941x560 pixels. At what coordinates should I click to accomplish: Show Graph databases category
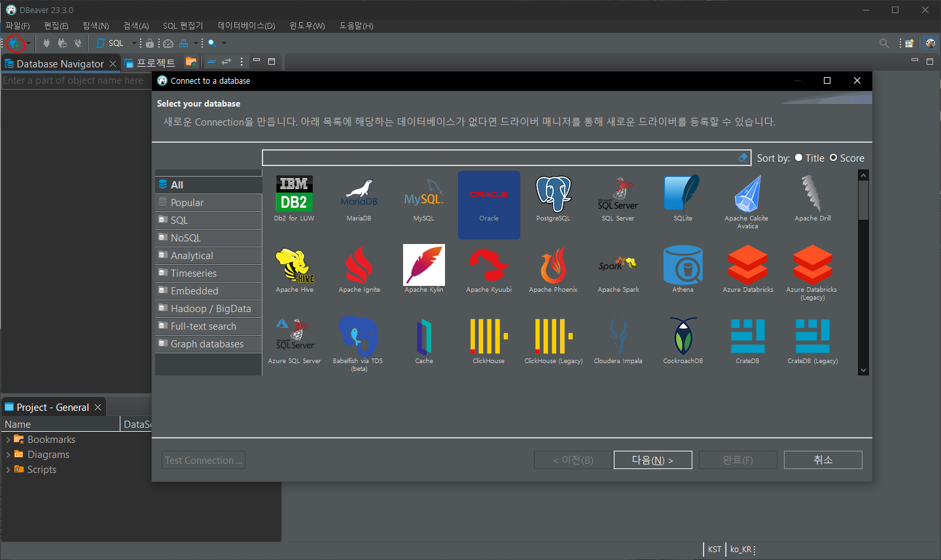pos(209,344)
